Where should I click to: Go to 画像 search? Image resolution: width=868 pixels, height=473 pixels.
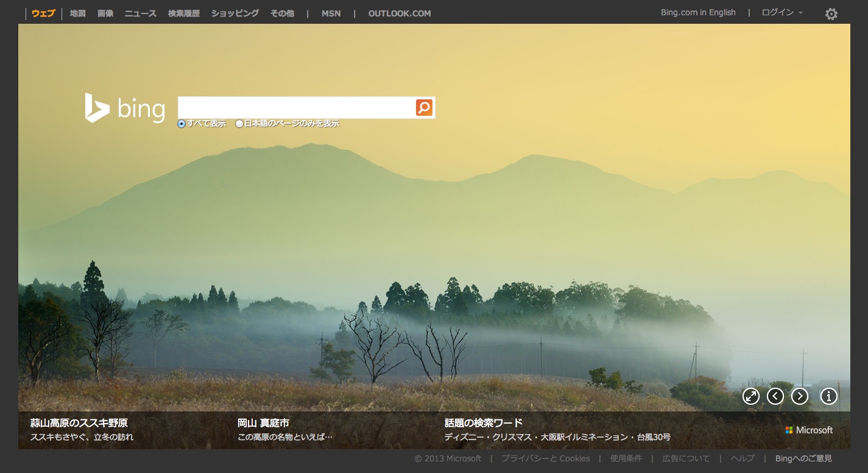tap(105, 13)
